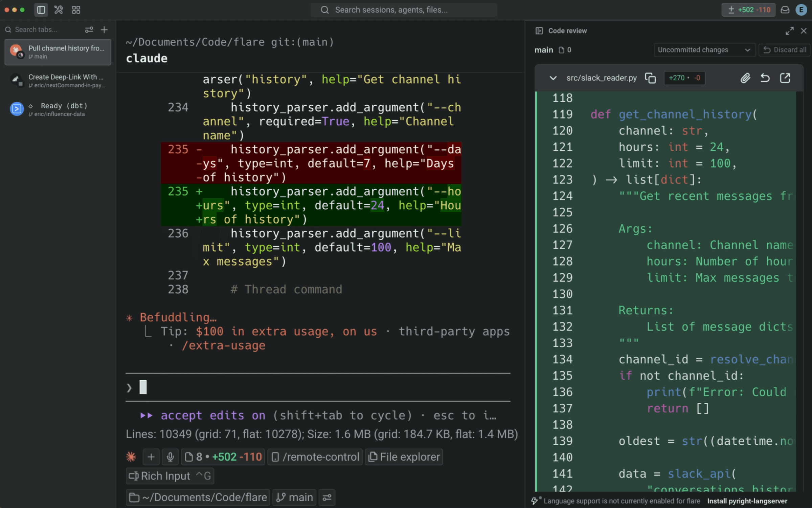Click the paperclip attach icon in code review
This screenshot has width=812, height=508.
point(745,78)
